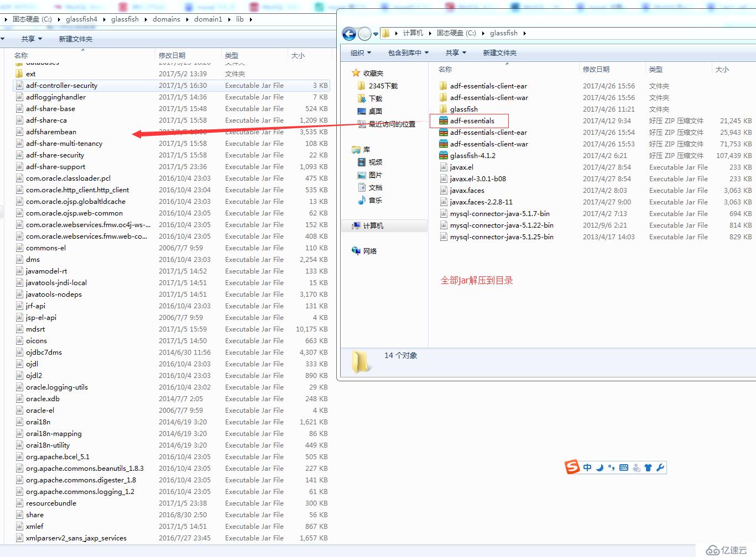Screen dimensions: 756x557
Task: Select glassfish folder icon in right window
Action: [x=444, y=109]
